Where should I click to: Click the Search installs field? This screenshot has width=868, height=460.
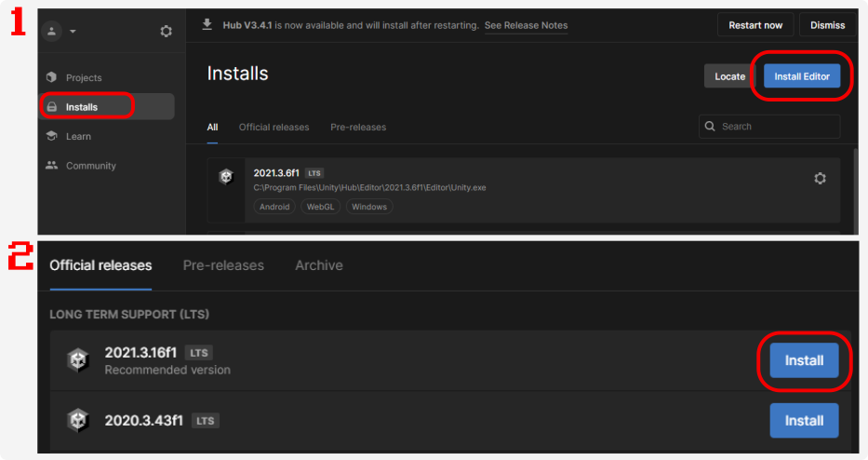click(x=769, y=127)
